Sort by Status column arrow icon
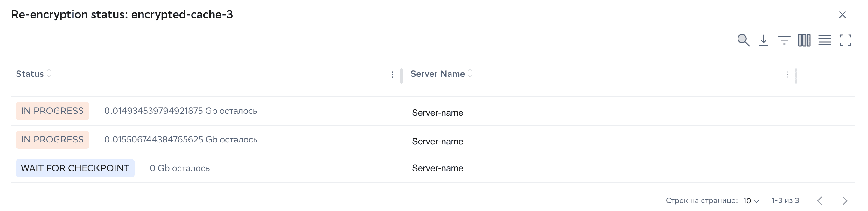Image resolution: width=868 pixels, height=211 pixels. (49, 73)
